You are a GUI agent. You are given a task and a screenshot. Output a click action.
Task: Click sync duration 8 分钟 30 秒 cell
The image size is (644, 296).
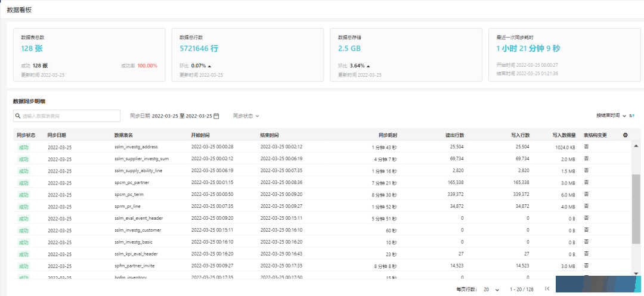(x=385, y=195)
